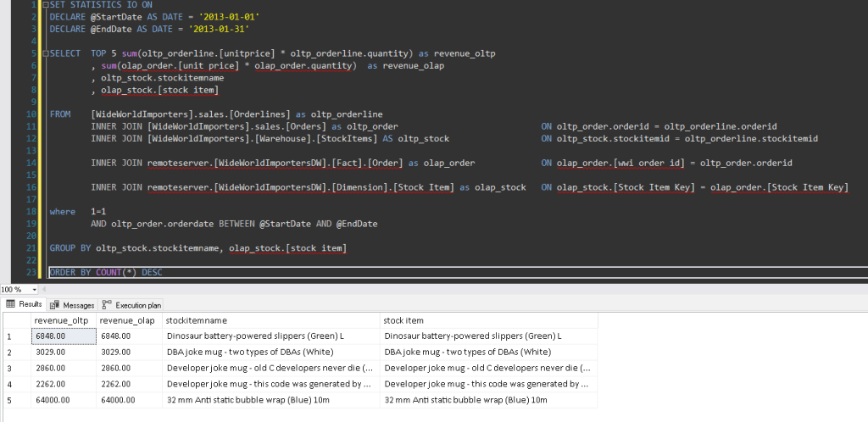Screen dimensions: 868x422
Task: Click oltp_stock.stockitemname in line 7
Action: tap(162, 78)
